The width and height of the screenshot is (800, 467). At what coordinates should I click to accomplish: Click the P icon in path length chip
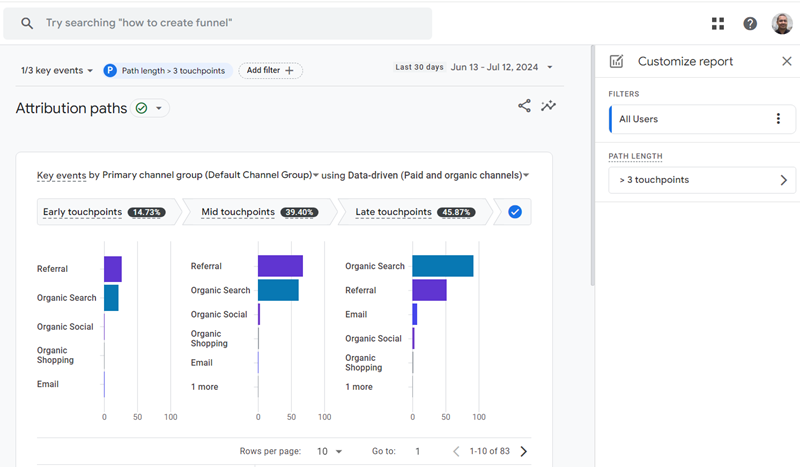pos(110,70)
